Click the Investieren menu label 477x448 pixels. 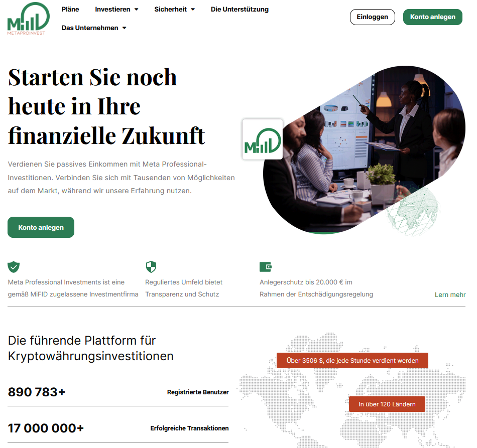point(112,10)
